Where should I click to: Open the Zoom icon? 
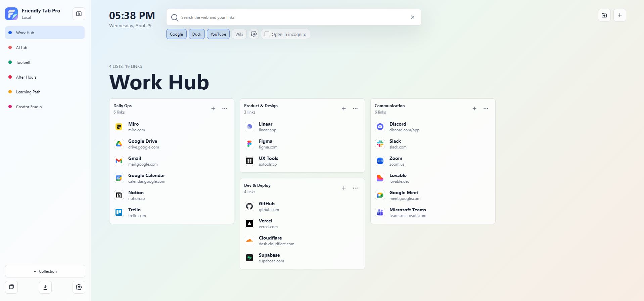380,161
